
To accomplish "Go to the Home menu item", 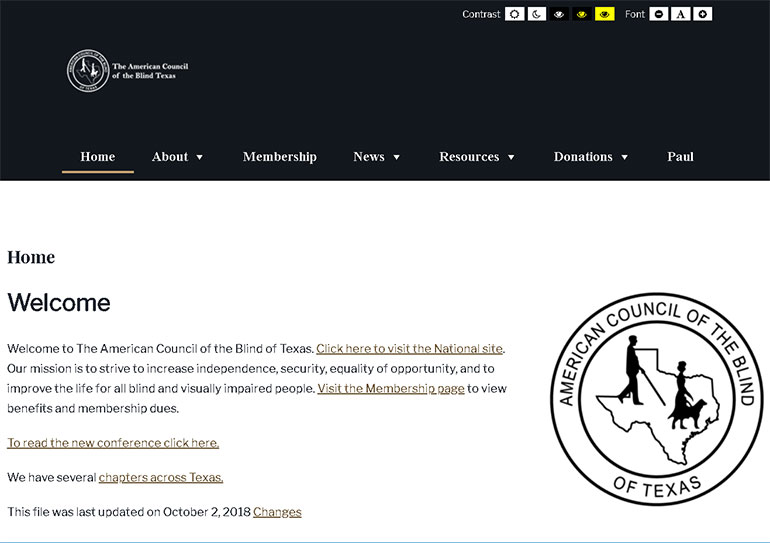I will [98, 157].
